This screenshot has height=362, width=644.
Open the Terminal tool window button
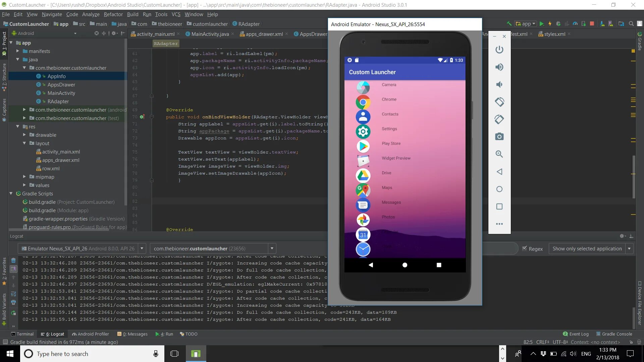[22, 334]
